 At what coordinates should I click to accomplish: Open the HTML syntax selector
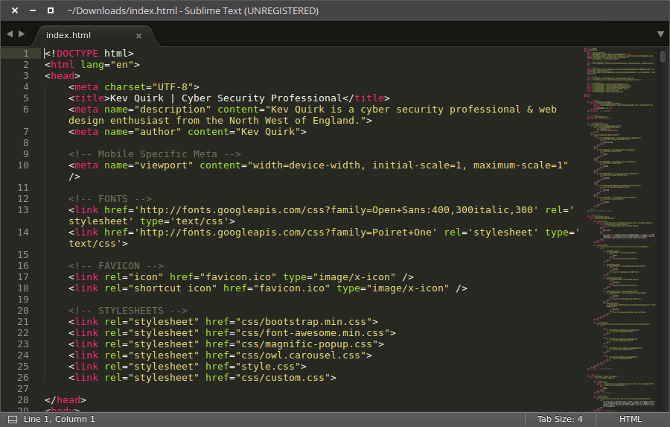[x=630, y=419]
